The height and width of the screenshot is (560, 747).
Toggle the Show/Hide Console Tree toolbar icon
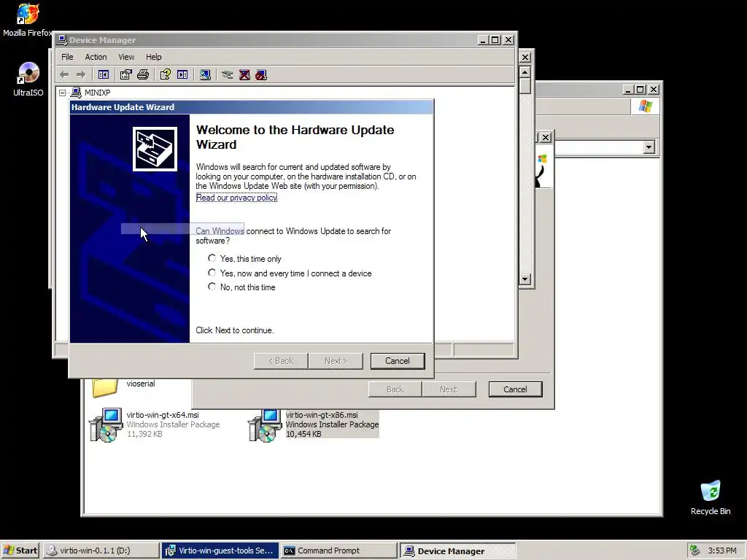tap(104, 75)
